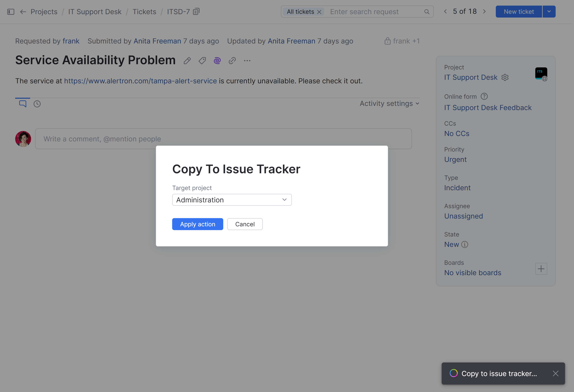Open the tampa-alert-service link
Image resolution: width=574 pixels, height=392 pixels.
pos(140,81)
